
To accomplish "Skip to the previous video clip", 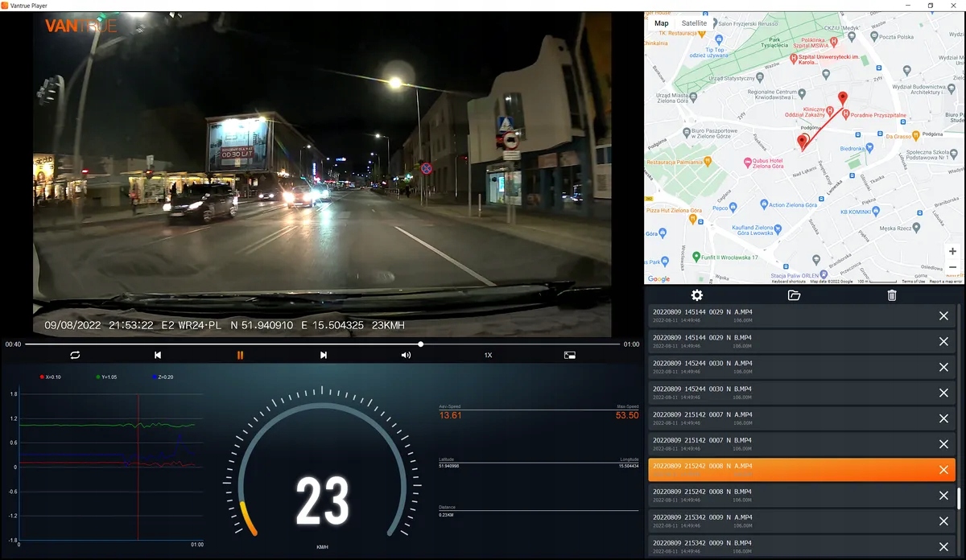I will pyautogui.click(x=158, y=355).
